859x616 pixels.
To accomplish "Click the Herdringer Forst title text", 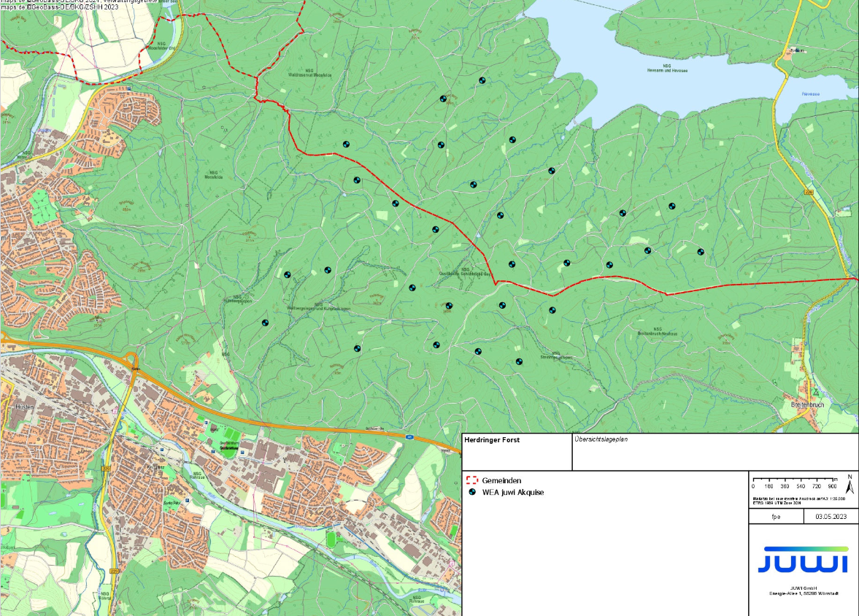I will 491,440.
